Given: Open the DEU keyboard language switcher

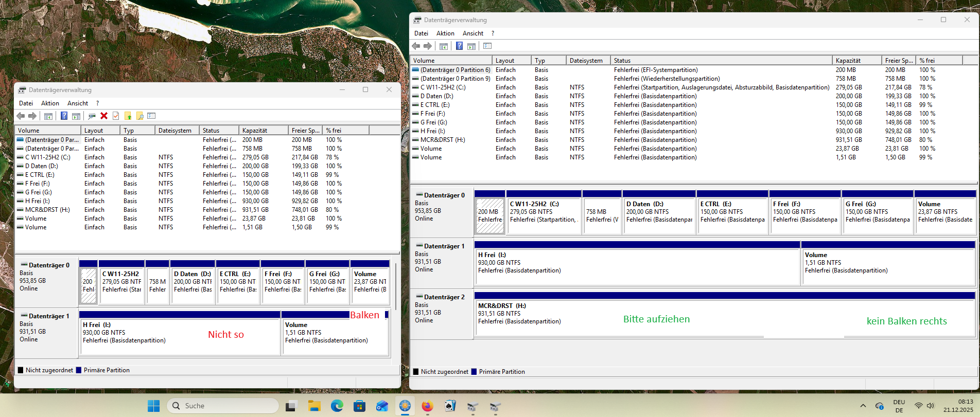Looking at the screenshot, I should pyautogui.click(x=899, y=406).
